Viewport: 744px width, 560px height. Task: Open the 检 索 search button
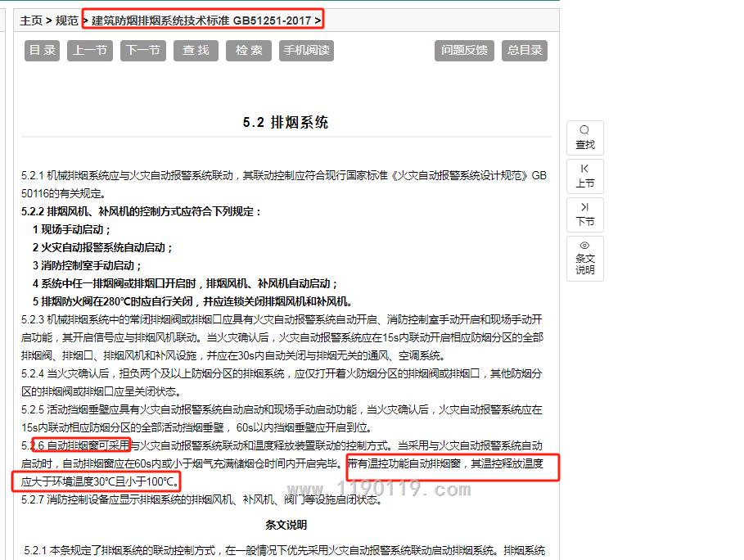point(249,50)
